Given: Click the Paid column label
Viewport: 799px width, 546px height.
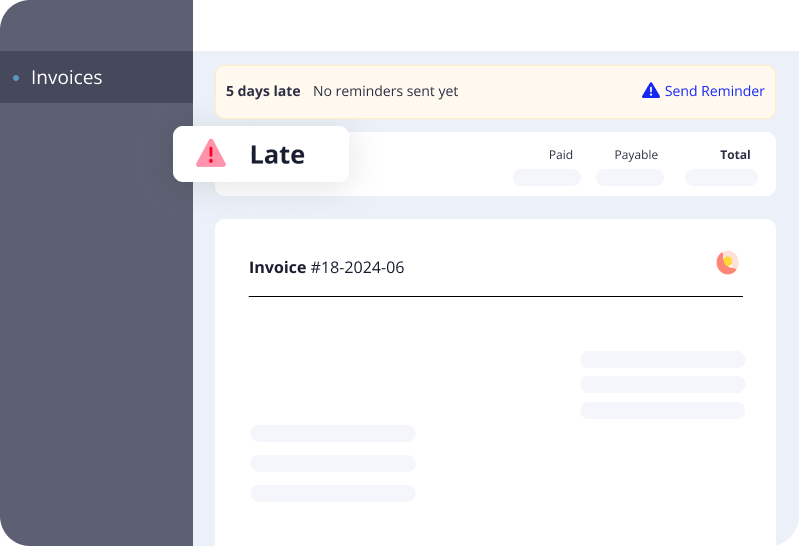Looking at the screenshot, I should click(561, 154).
